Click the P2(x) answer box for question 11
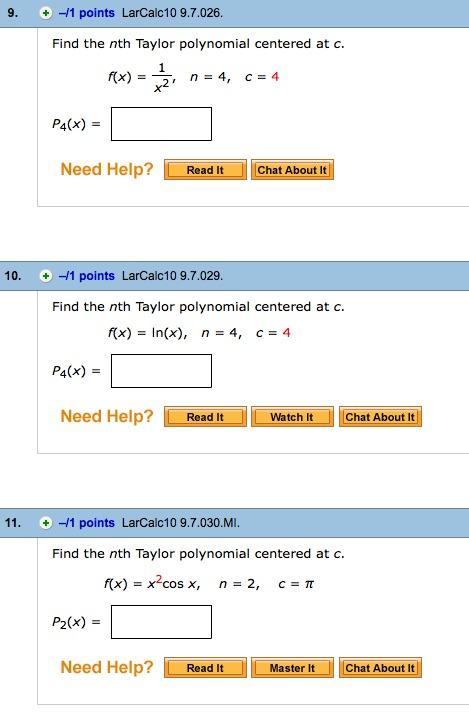The height and width of the screenshot is (718, 469). click(x=161, y=622)
